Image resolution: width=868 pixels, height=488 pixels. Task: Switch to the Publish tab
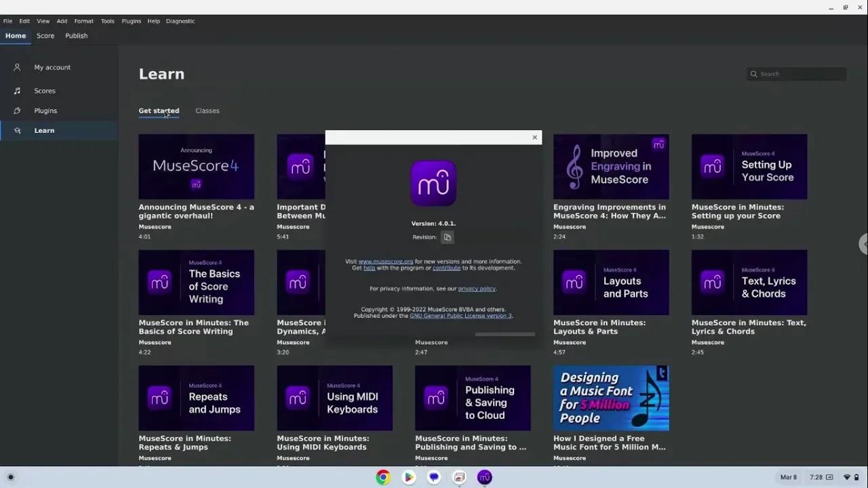(x=76, y=35)
